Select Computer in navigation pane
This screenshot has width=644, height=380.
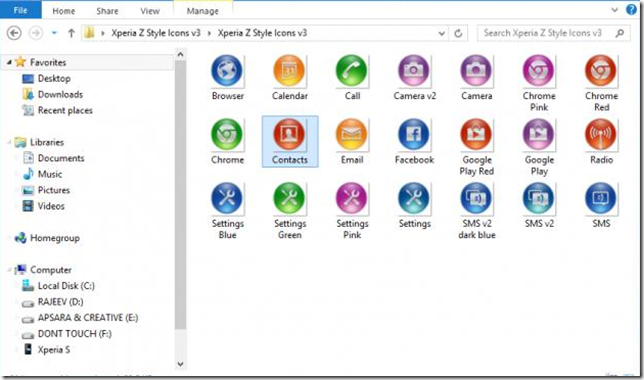pyautogui.click(x=51, y=270)
